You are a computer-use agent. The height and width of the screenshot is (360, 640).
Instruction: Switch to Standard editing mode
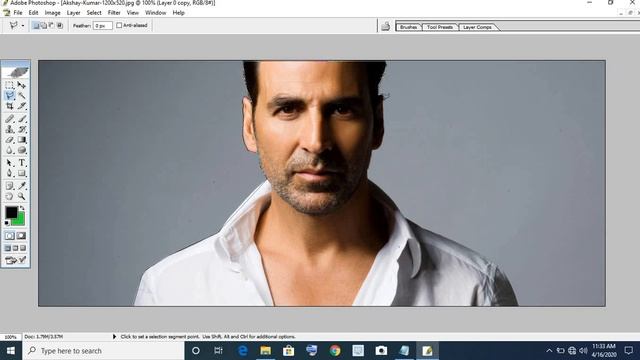10,236
